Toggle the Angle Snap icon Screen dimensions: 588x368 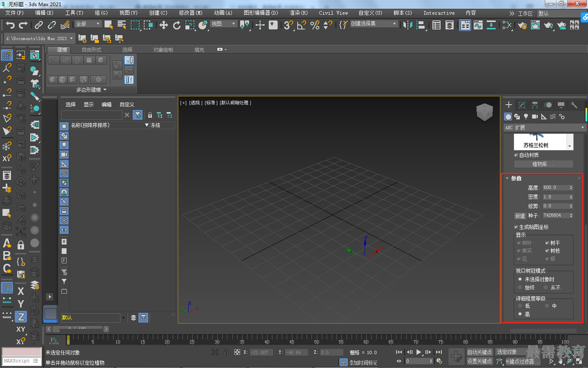click(302, 25)
